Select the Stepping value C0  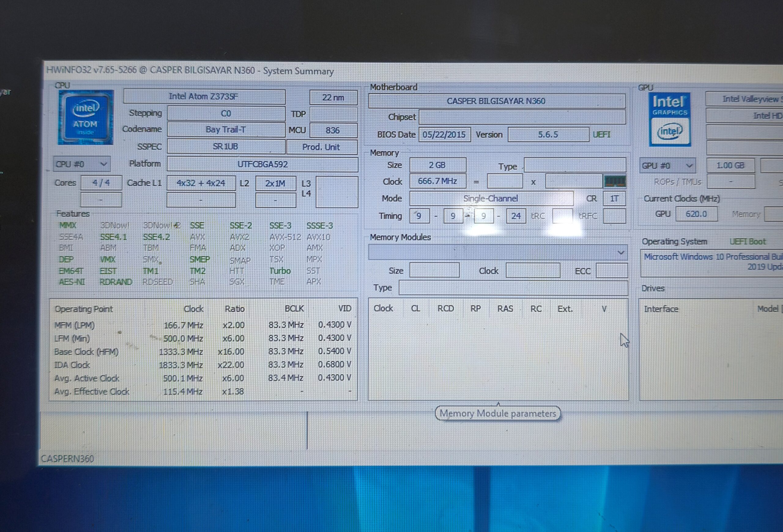coord(226,113)
